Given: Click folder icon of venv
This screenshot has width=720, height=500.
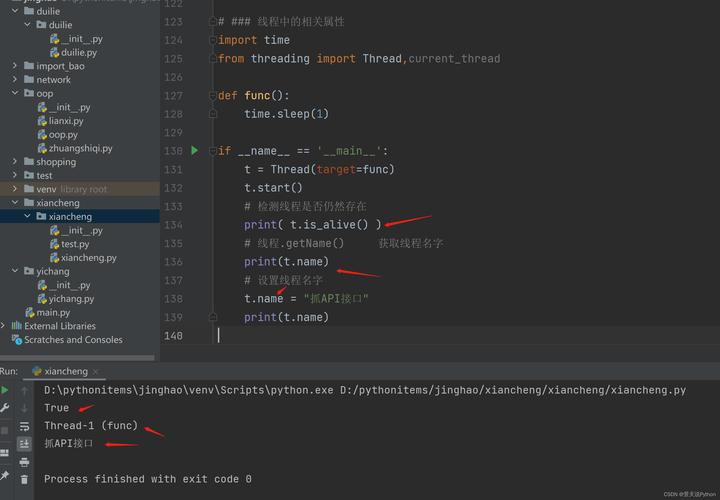Looking at the screenshot, I should tap(29, 189).
